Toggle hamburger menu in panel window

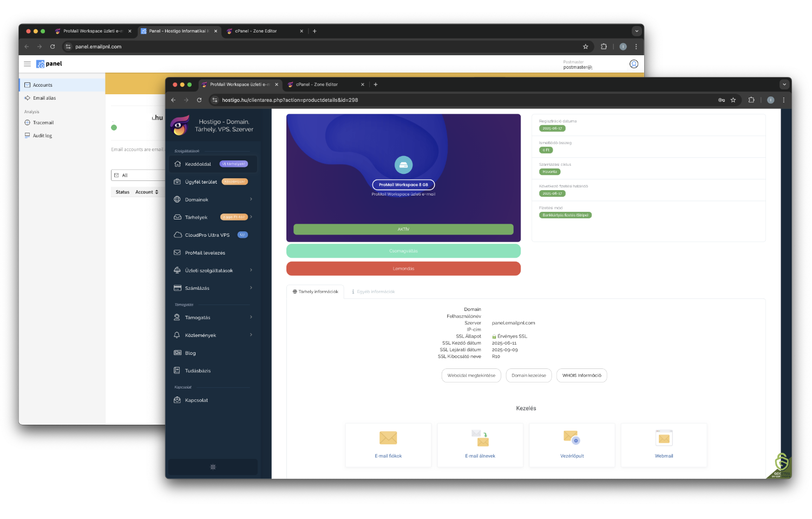(x=27, y=64)
